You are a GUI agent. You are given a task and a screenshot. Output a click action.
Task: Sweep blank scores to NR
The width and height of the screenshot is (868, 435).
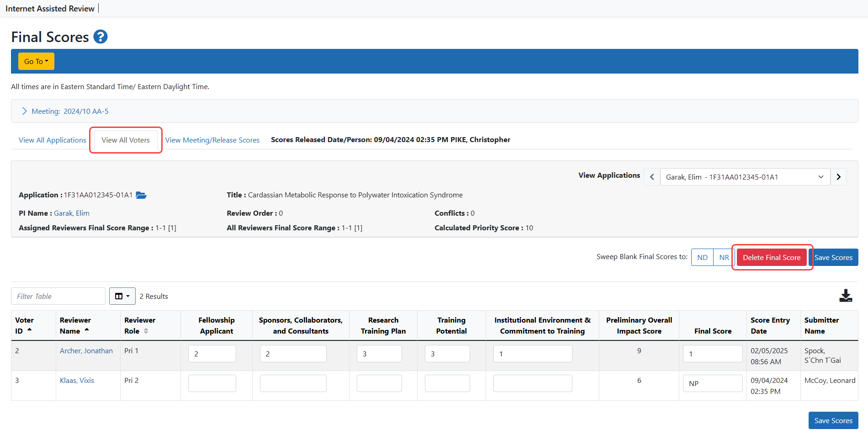pos(724,257)
